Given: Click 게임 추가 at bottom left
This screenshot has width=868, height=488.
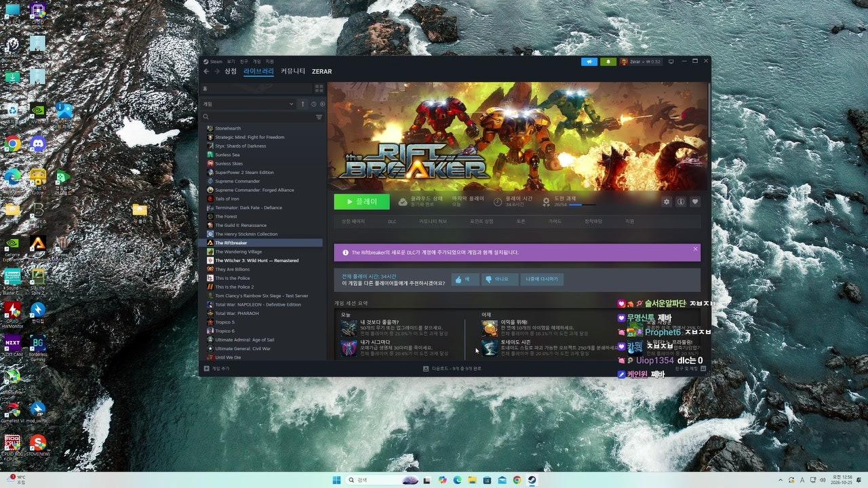Looking at the screenshot, I should (218, 368).
